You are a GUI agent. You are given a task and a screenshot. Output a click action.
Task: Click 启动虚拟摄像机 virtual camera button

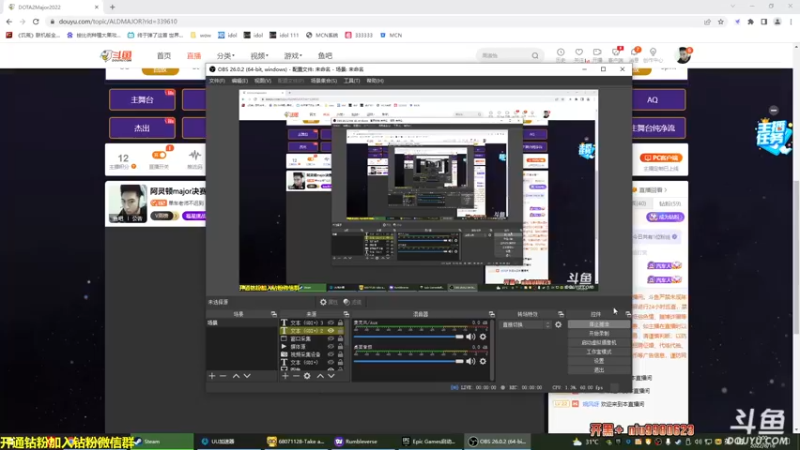(599, 343)
